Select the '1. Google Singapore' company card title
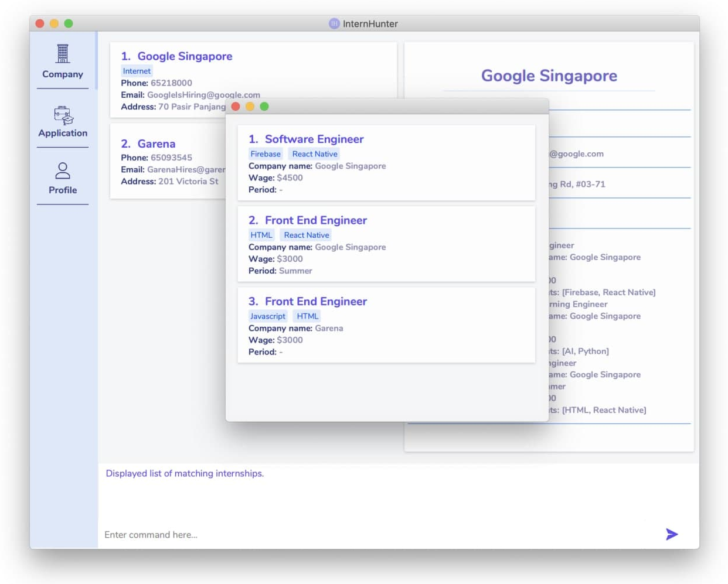Image resolution: width=728 pixels, height=584 pixels. (x=176, y=56)
